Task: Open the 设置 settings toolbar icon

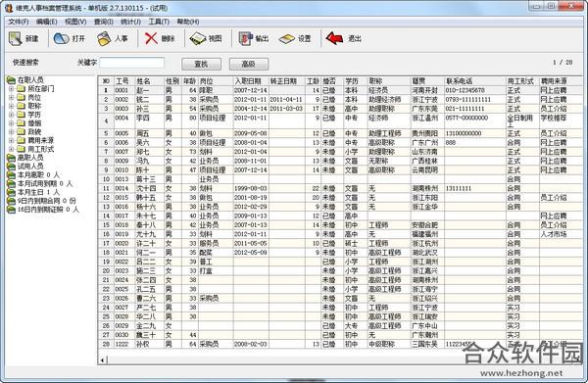Action: pos(287,38)
